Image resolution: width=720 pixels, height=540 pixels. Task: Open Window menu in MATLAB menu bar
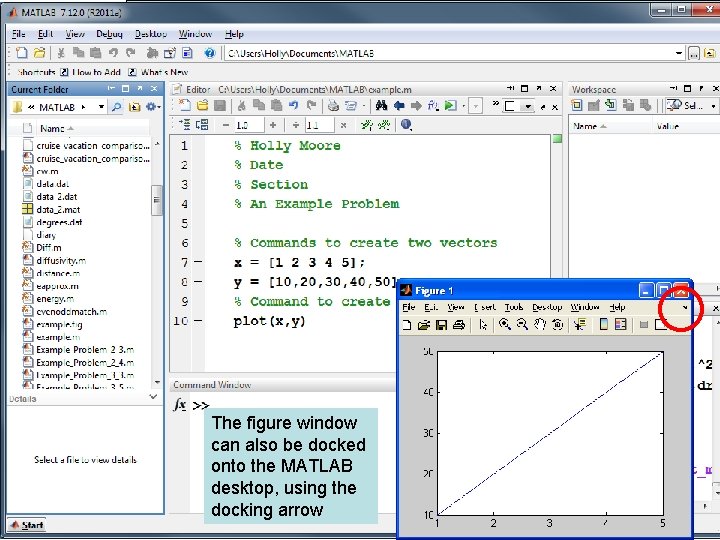pyautogui.click(x=196, y=34)
